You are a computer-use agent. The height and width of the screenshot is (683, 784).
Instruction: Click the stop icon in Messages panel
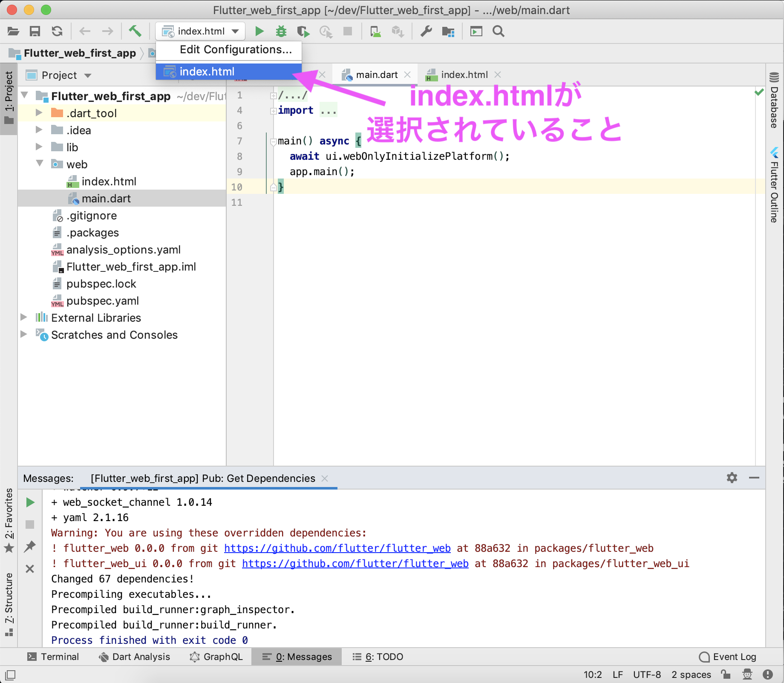[x=30, y=524]
